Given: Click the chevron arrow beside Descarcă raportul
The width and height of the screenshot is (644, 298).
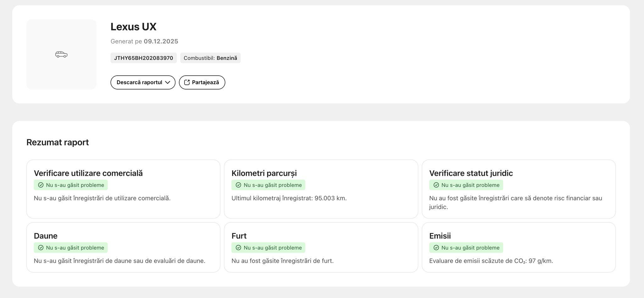Looking at the screenshot, I should (x=168, y=82).
